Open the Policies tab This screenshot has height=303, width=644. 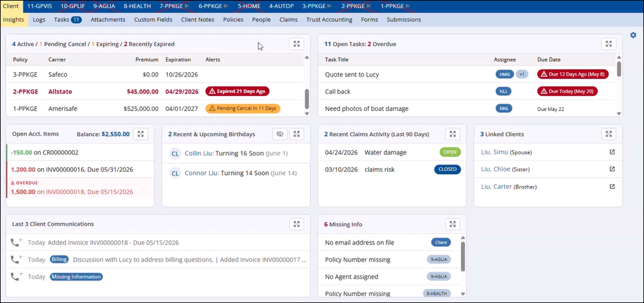tap(233, 19)
